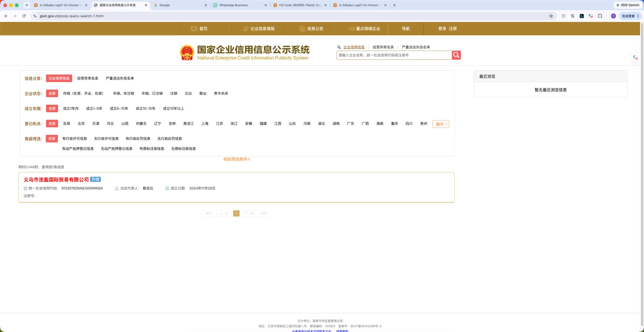The width and height of the screenshot is (644, 332).
Task: Select 成立15年以上 filter
Action: 173,109
